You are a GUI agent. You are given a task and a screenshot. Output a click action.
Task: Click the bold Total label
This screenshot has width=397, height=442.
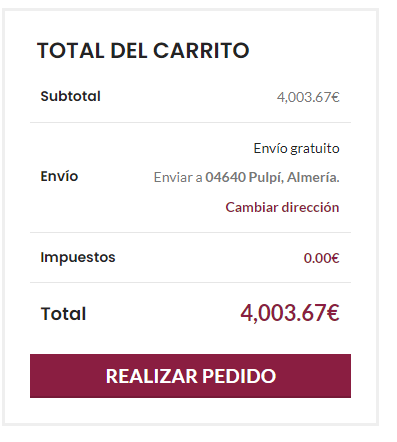tap(63, 314)
